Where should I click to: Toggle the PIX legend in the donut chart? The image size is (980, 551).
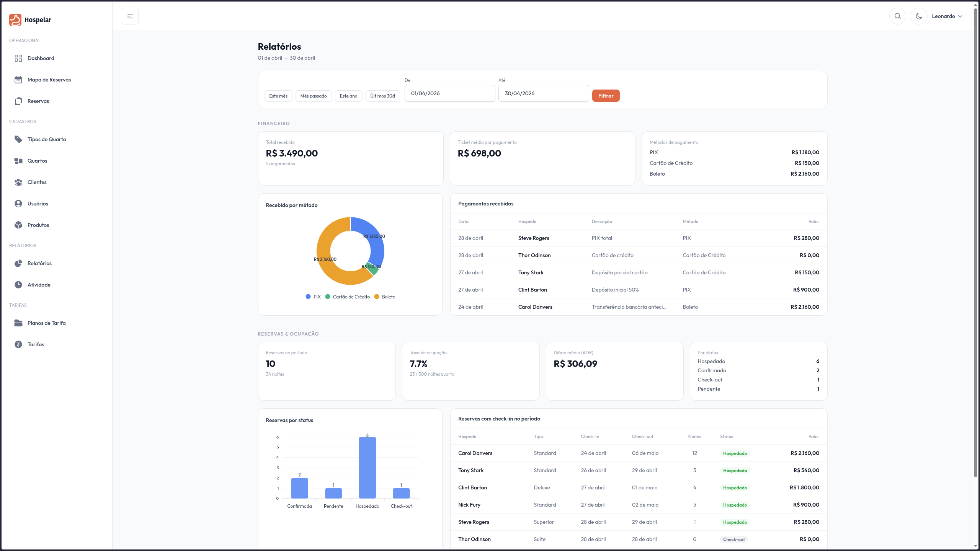313,297
